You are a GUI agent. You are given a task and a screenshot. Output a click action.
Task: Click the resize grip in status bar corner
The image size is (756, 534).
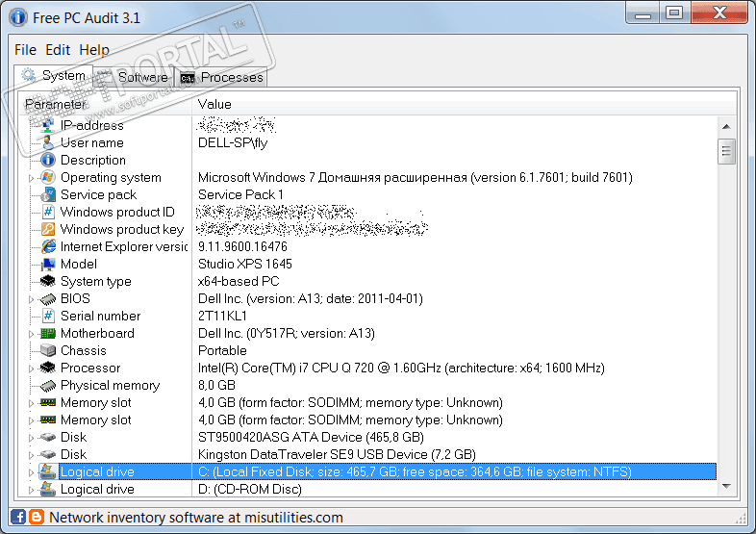pyautogui.click(x=741, y=519)
